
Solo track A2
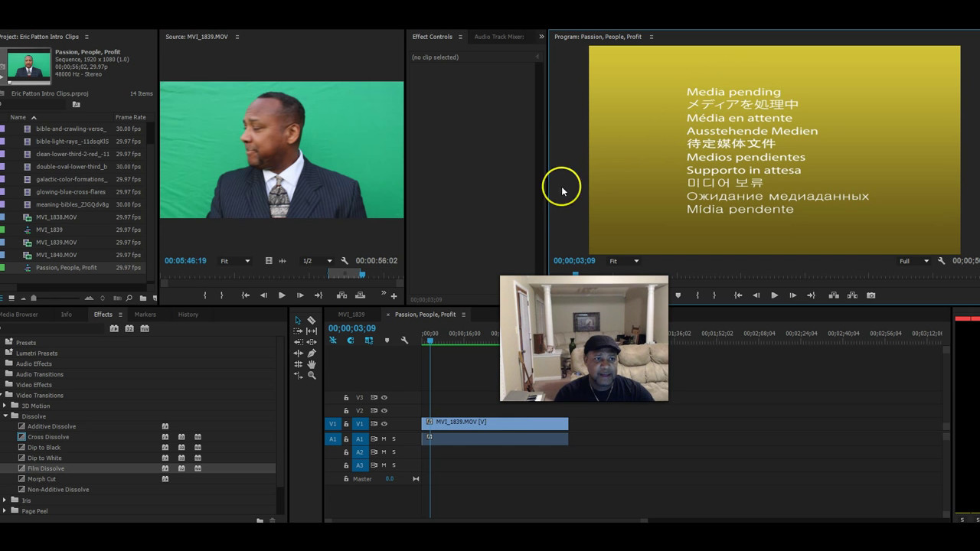[x=394, y=452]
